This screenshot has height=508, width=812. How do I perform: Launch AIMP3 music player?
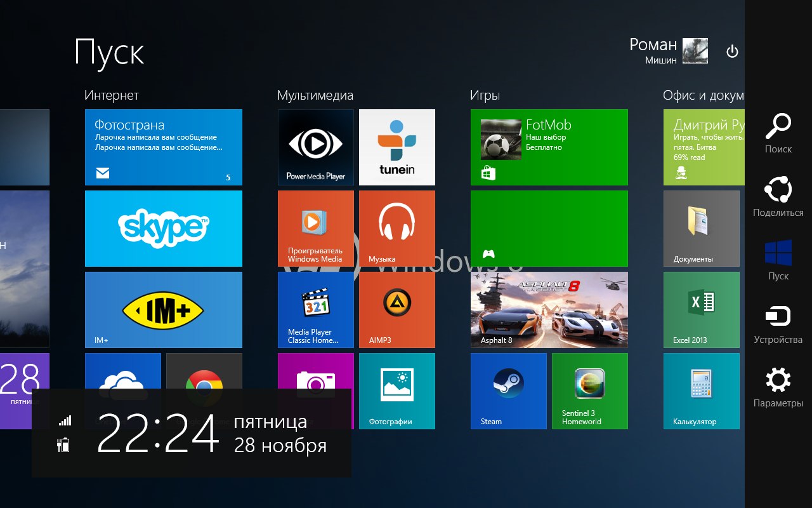[396, 310]
